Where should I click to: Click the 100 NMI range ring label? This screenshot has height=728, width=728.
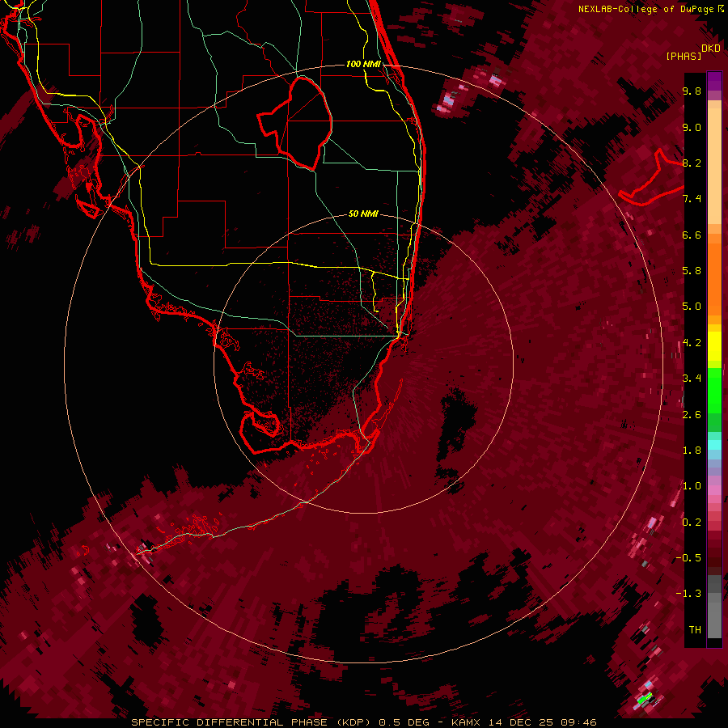point(363,64)
